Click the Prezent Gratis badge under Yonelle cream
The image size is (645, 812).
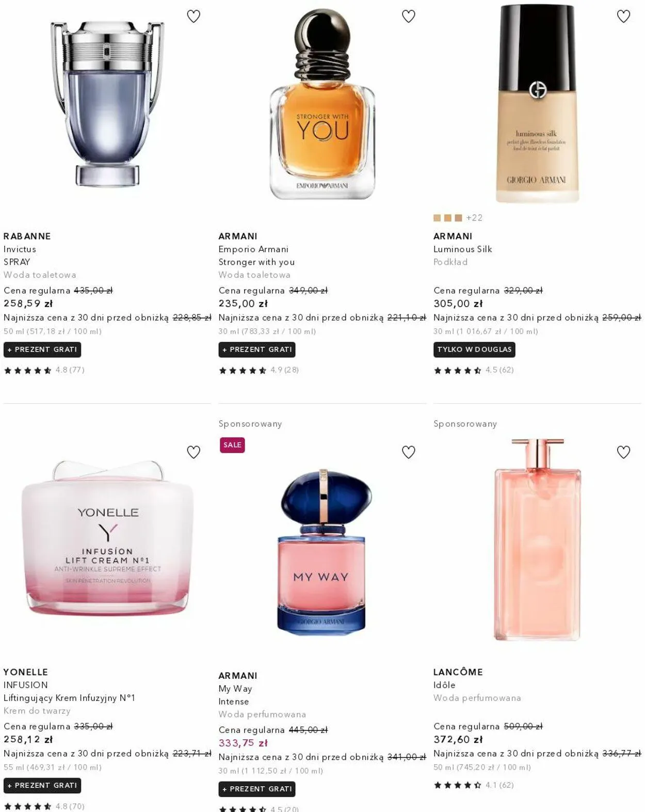pyautogui.click(x=42, y=785)
